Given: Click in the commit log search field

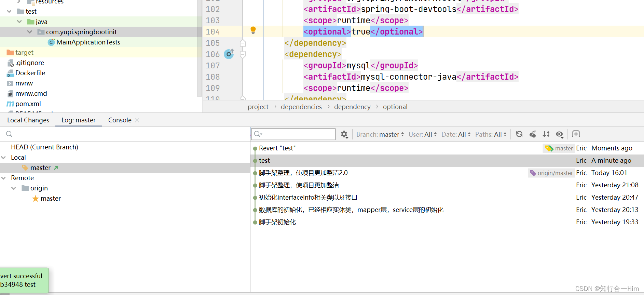Looking at the screenshot, I should 293,134.
